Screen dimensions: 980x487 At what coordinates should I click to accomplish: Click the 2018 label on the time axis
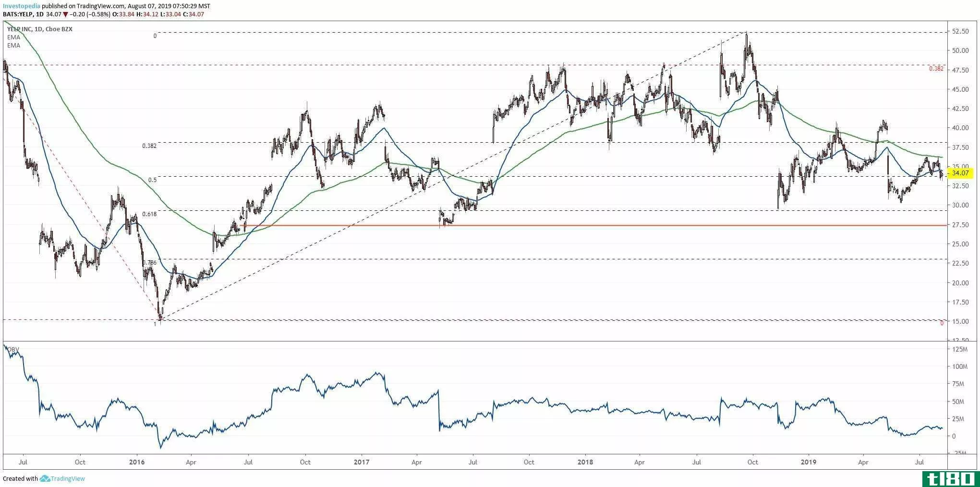pos(585,463)
